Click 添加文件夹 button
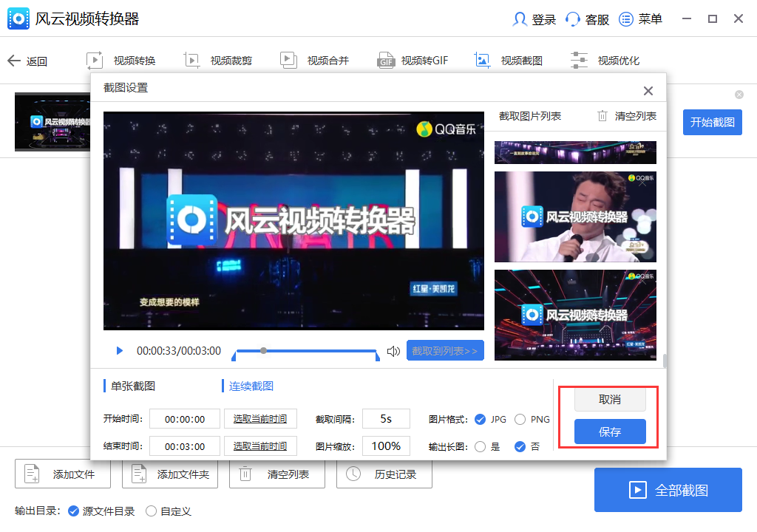 coord(170,474)
